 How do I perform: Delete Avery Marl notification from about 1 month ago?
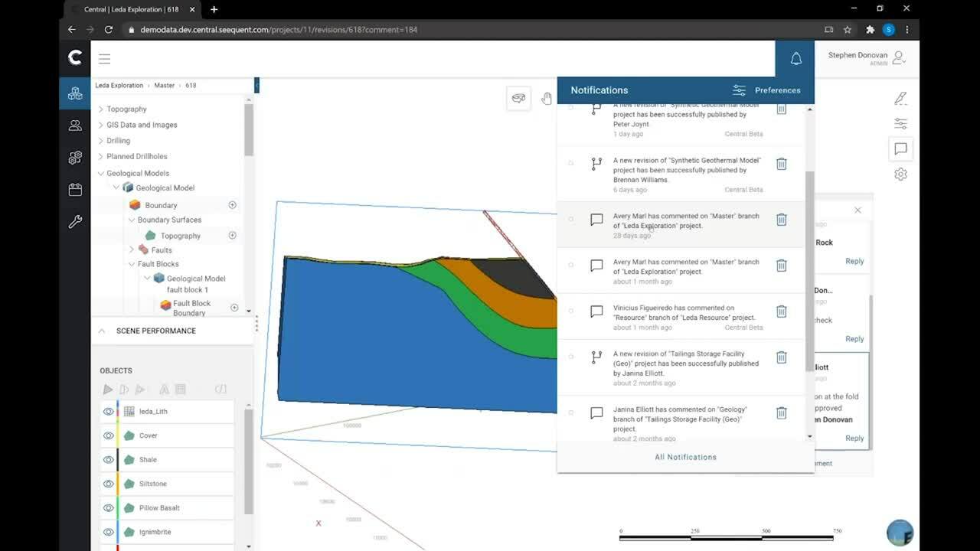[782, 266]
